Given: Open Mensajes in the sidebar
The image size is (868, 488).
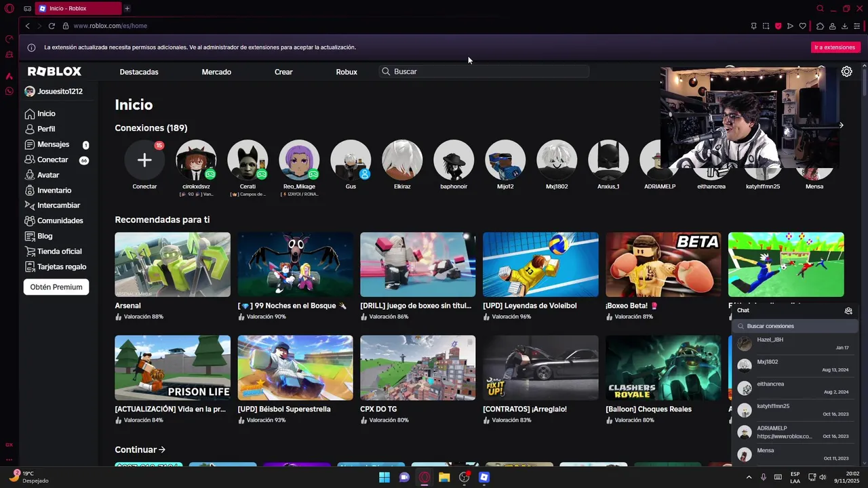Looking at the screenshot, I should (x=53, y=144).
